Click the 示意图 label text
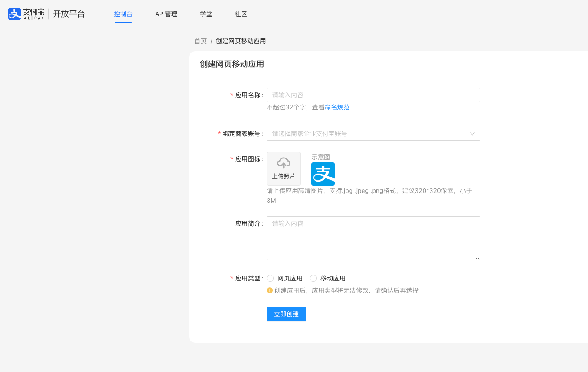The width and height of the screenshot is (588, 372). coord(321,157)
